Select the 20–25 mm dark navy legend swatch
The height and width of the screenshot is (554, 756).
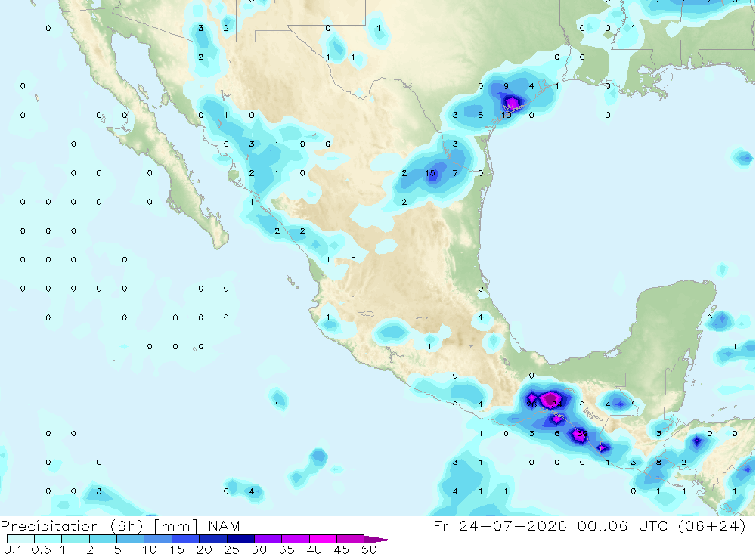(x=213, y=539)
